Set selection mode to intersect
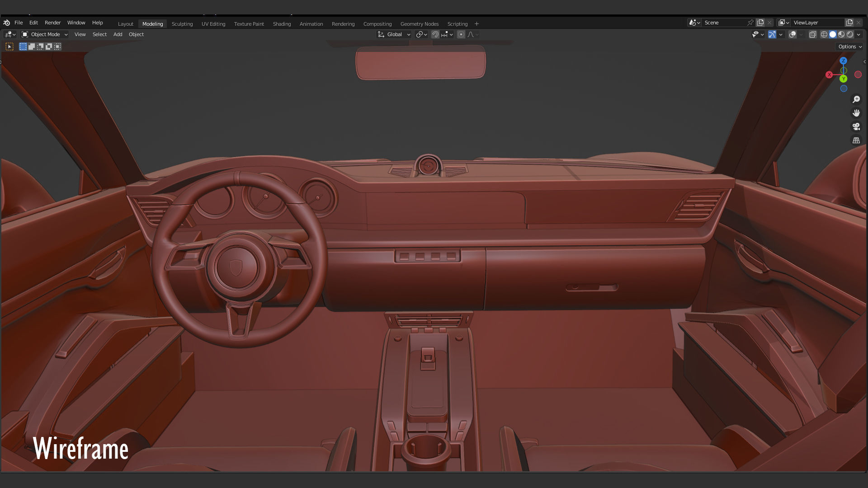868x488 pixels. tap(57, 47)
